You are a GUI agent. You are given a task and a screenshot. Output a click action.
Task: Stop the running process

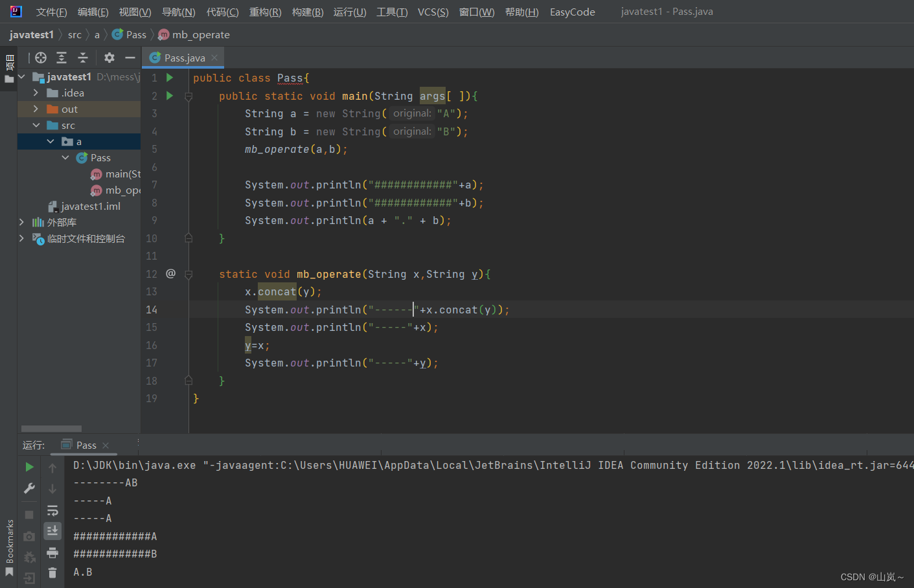[29, 514]
